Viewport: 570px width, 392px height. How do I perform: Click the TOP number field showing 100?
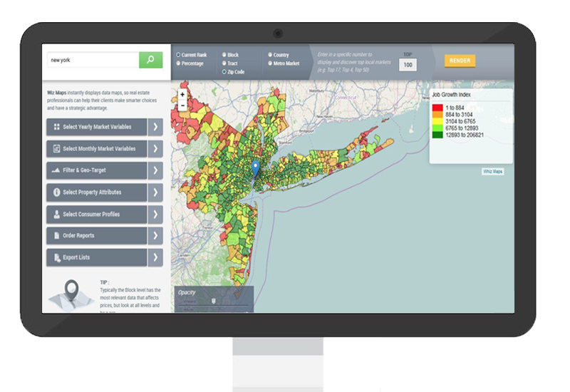[x=408, y=65]
